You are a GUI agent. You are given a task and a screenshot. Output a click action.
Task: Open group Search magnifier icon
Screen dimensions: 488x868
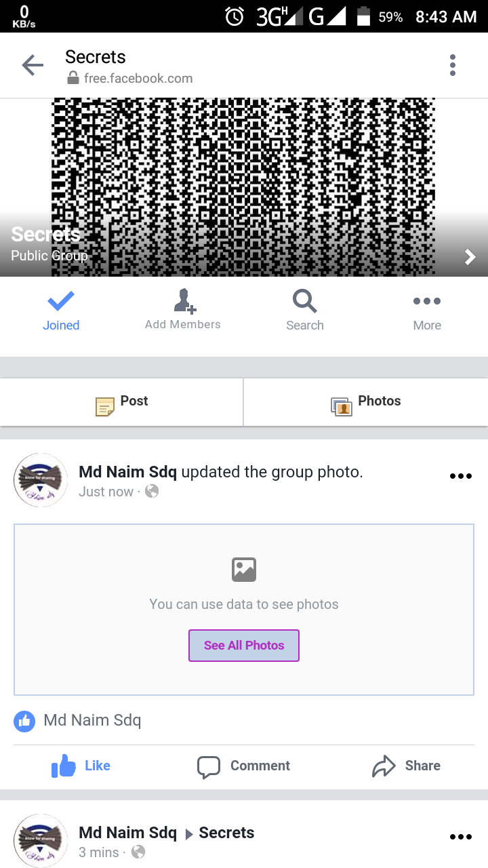(305, 300)
